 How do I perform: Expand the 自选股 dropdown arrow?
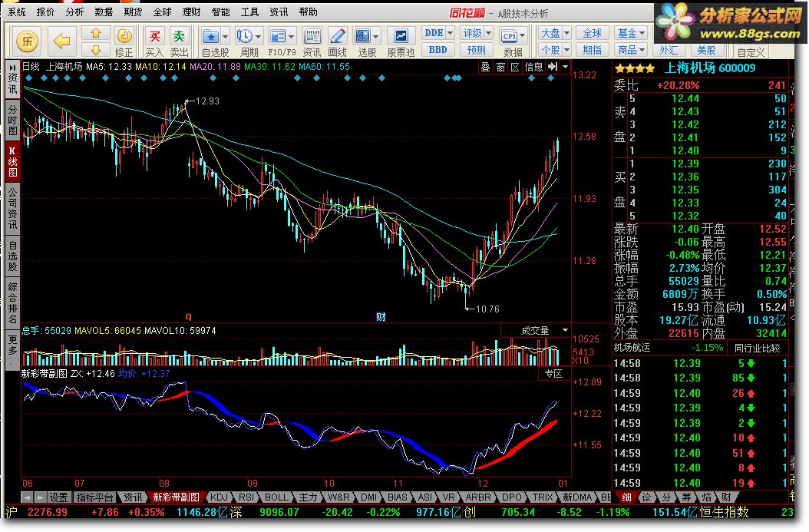226,37
